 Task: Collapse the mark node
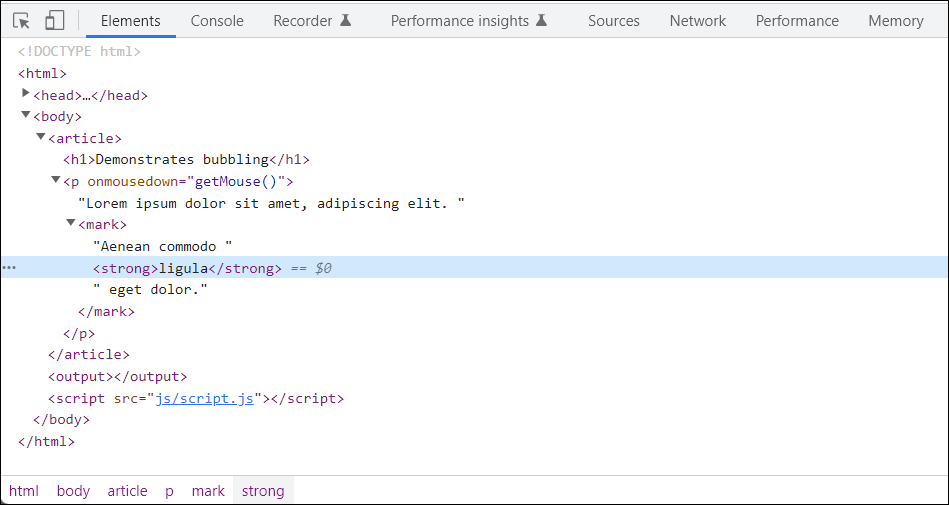pos(71,223)
